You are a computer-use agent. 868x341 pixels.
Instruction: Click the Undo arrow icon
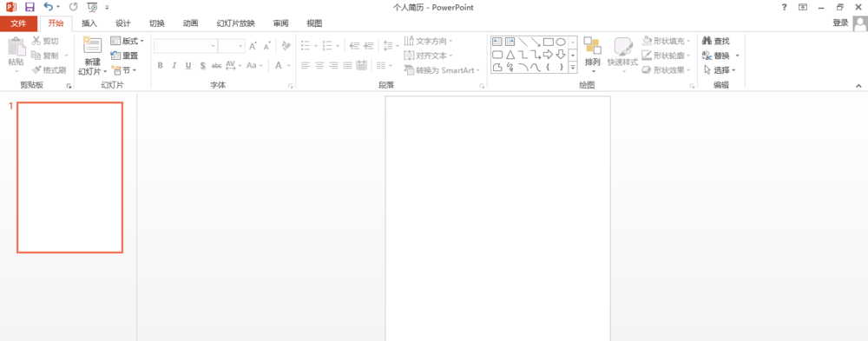point(49,7)
